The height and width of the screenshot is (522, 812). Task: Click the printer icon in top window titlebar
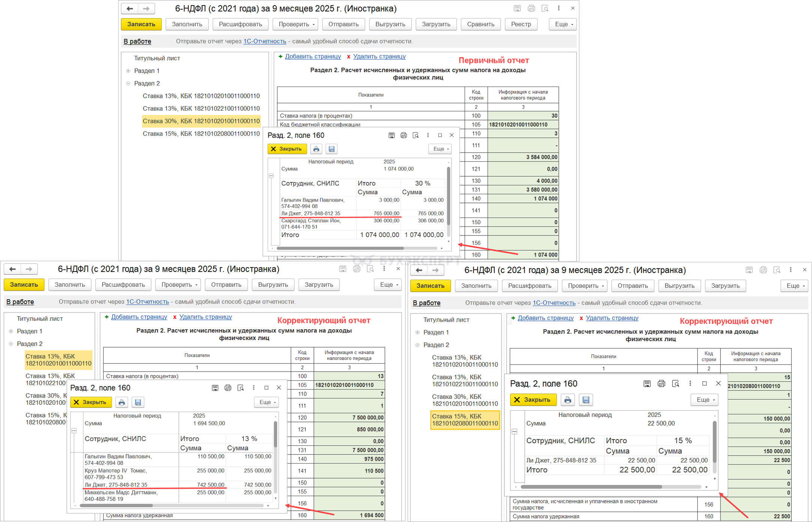coord(531,8)
